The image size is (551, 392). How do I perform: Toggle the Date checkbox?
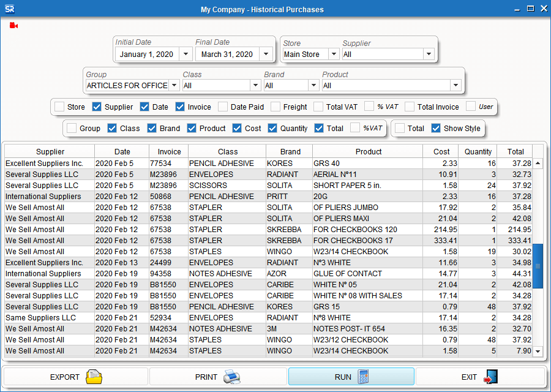pyautogui.click(x=144, y=107)
